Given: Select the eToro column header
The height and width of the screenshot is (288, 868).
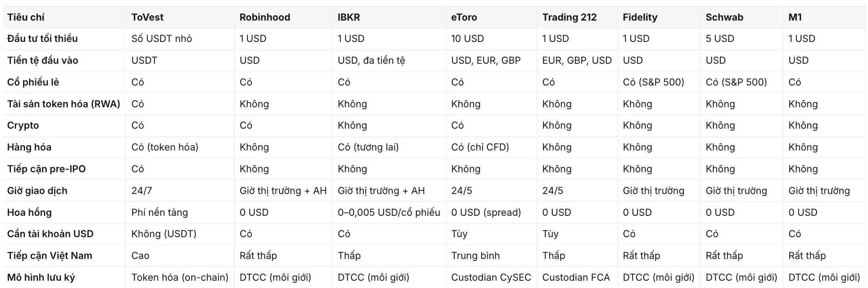Looking at the screenshot, I should pyautogui.click(x=464, y=17).
